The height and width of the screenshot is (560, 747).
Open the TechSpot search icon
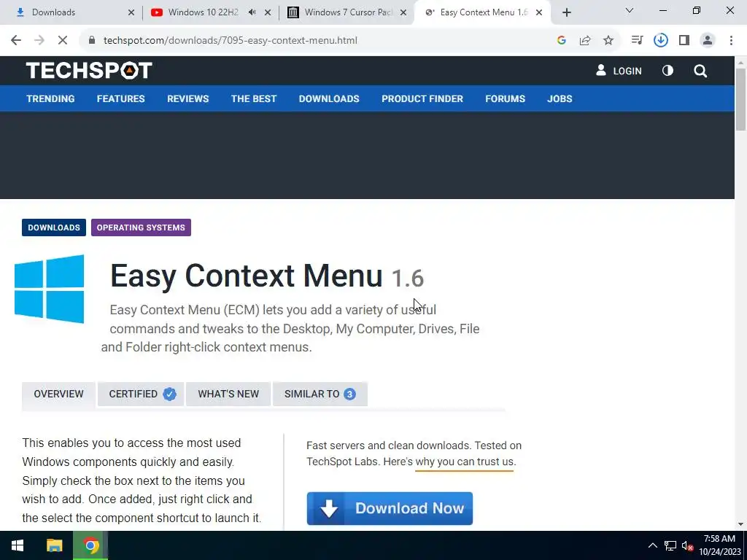[x=700, y=71]
